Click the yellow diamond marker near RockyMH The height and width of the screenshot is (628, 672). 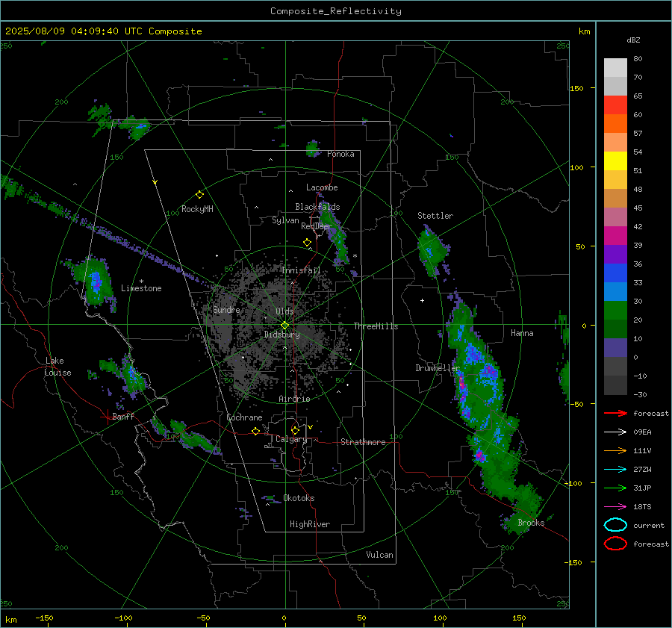[x=199, y=195]
